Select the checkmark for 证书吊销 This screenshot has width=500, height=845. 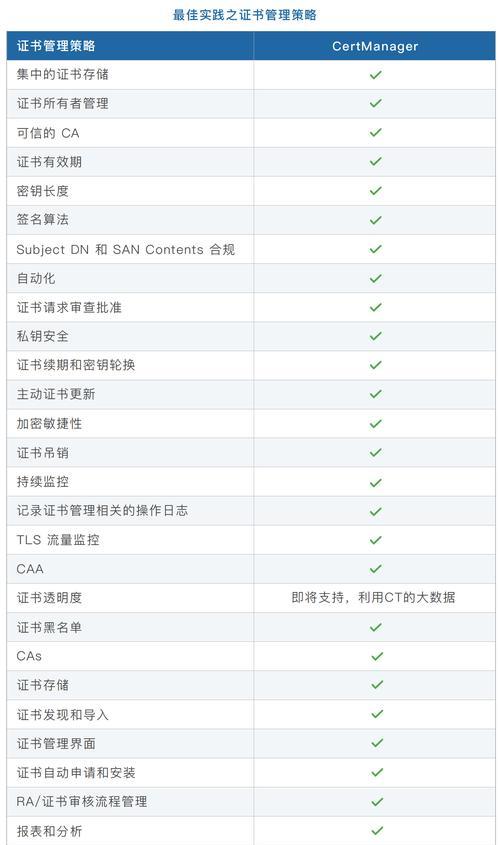point(376,453)
